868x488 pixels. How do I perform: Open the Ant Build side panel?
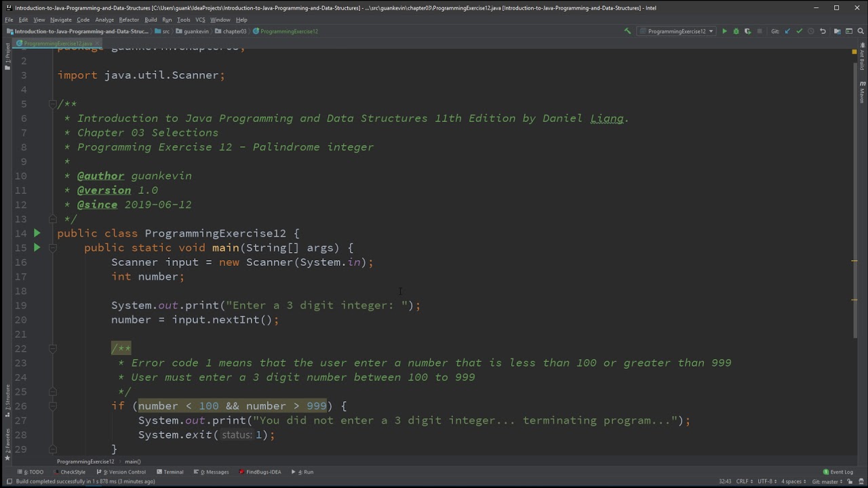[862, 56]
